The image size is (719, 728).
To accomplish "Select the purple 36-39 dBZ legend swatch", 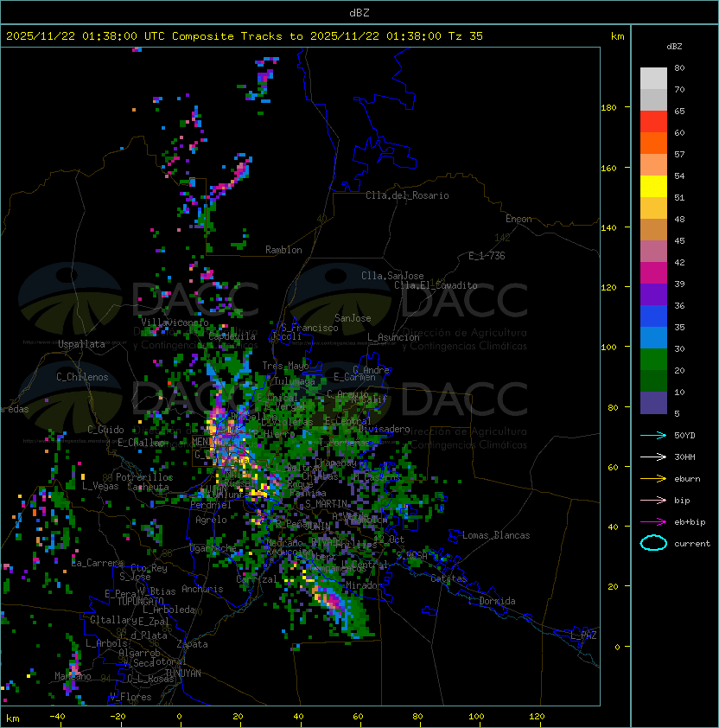I will pyautogui.click(x=653, y=295).
